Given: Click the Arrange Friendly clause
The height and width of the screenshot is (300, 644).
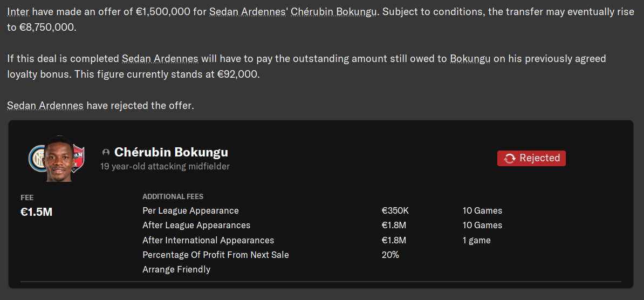Looking at the screenshot, I should (x=176, y=269).
